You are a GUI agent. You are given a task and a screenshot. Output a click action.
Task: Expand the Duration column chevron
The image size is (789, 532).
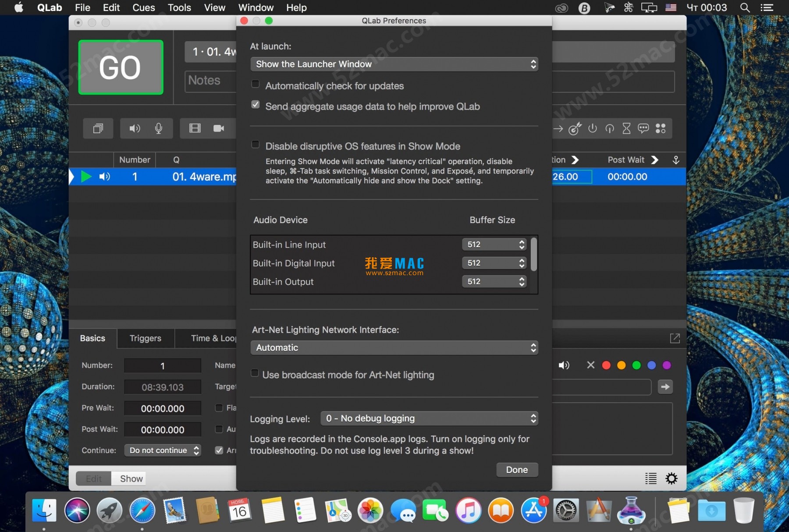click(x=575, y=160)
